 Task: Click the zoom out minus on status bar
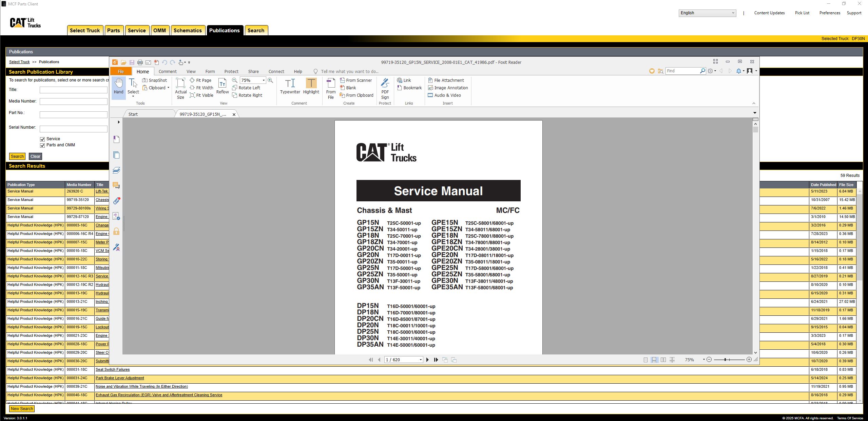coord(709,360)
